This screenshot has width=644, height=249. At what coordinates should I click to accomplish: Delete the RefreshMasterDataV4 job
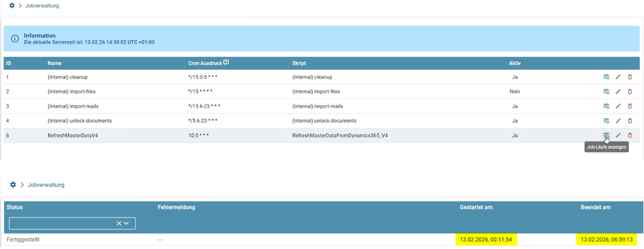630,135
